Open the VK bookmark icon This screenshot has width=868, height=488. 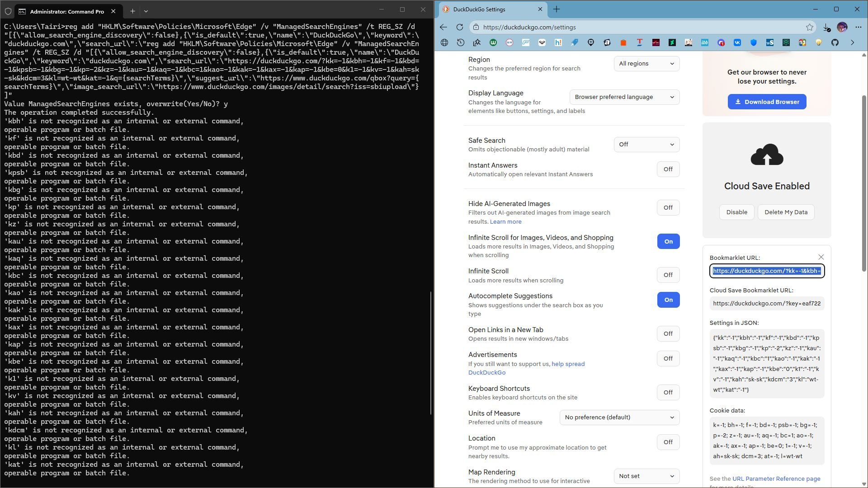pyautogui.click(x=737, y=42)
